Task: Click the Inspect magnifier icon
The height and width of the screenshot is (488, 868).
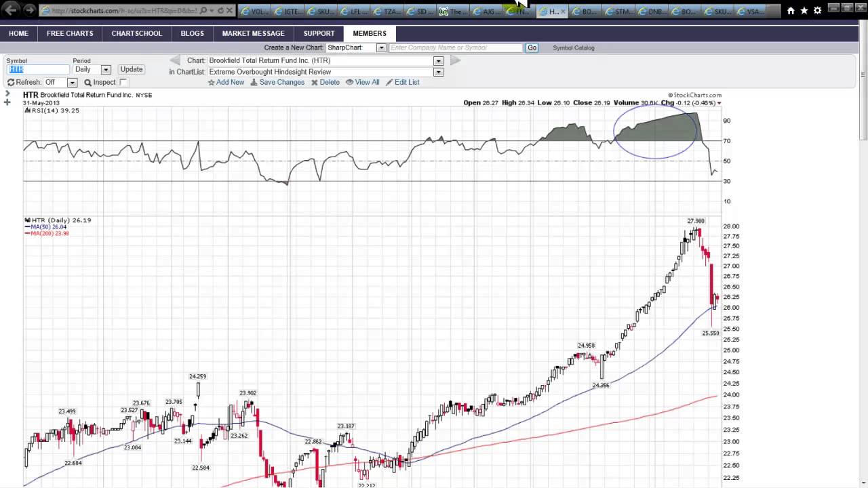Action: coord(87,82)
